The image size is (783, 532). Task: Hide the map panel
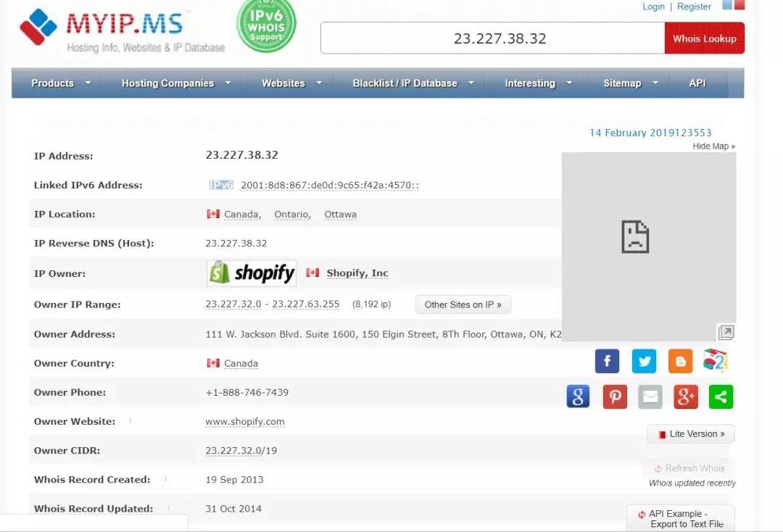(x=713, y=146)
